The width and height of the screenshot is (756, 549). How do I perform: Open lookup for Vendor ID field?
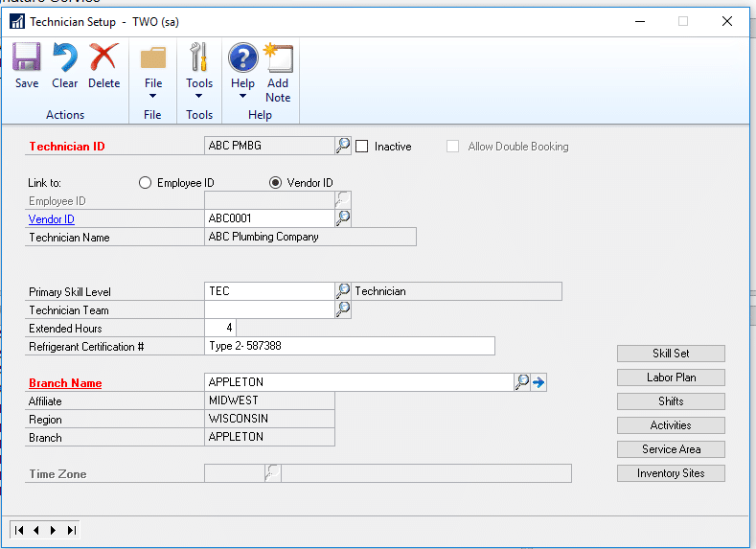point(343,218)
